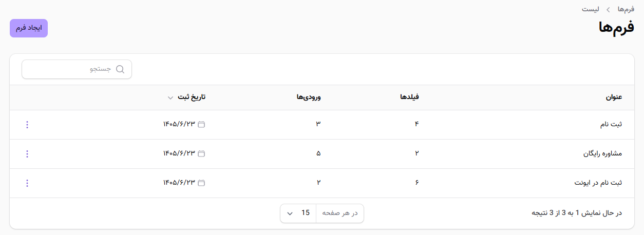Click the عنوان column header

tap(614, 97)
